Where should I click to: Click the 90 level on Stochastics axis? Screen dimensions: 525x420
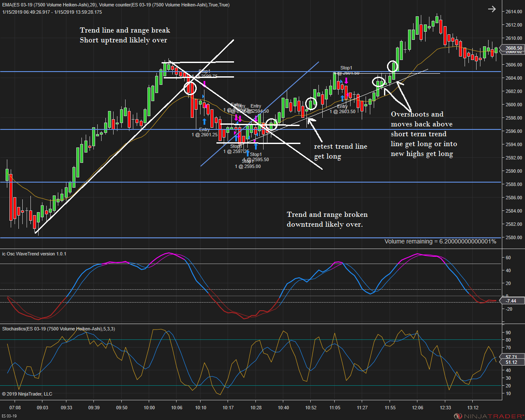[508, 333]
